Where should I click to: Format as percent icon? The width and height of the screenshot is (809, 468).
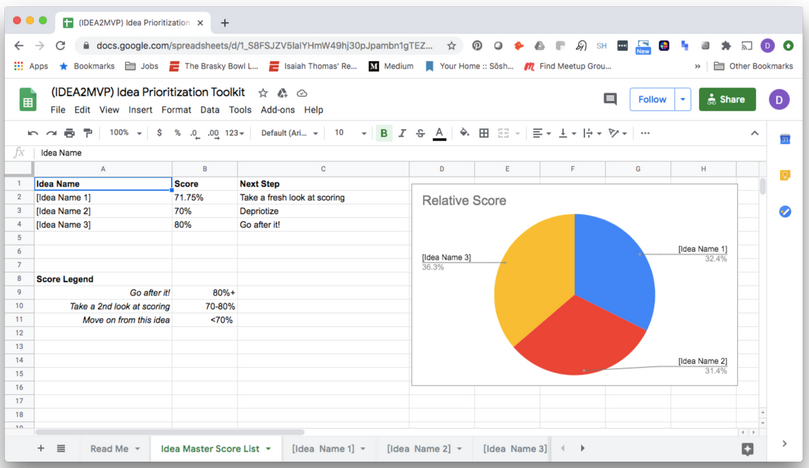pos(177,133)
